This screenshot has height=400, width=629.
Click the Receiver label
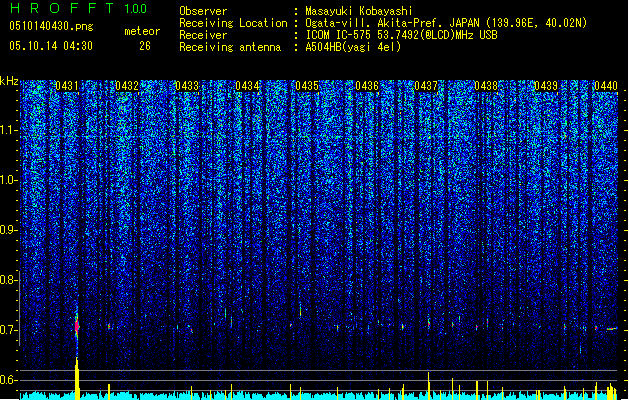coord(203,35)
